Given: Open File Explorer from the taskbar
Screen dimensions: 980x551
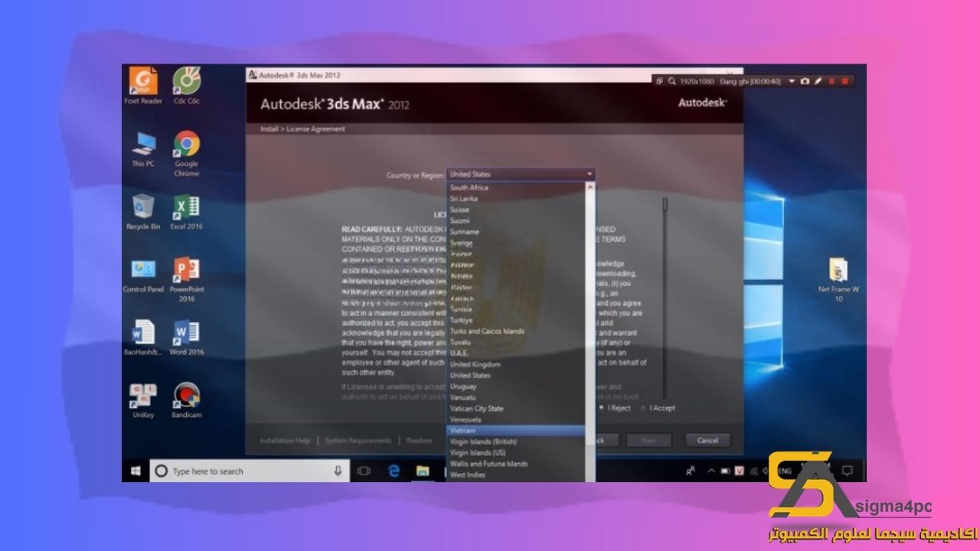Looking at the screenshot, I should 422,471.
